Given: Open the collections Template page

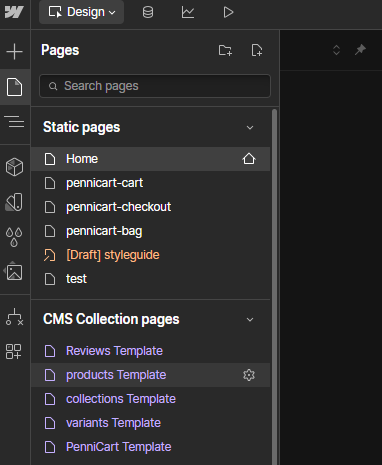Looking at the screenshot, I should (151, 399).
